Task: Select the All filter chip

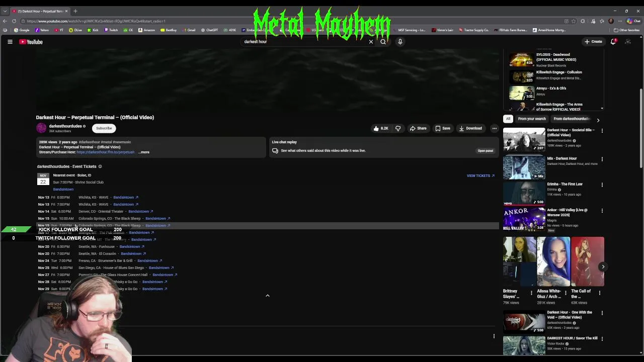Action: [x=508, y=119]
